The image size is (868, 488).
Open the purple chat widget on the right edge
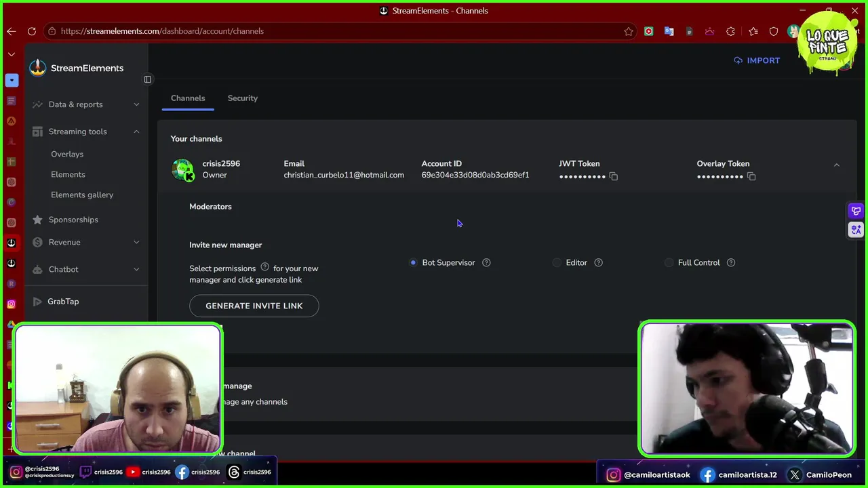pos(856,211)
